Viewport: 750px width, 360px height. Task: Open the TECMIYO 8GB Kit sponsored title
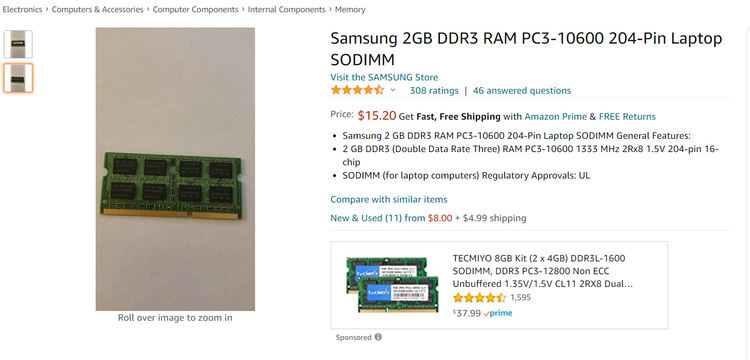click(543, 271)
